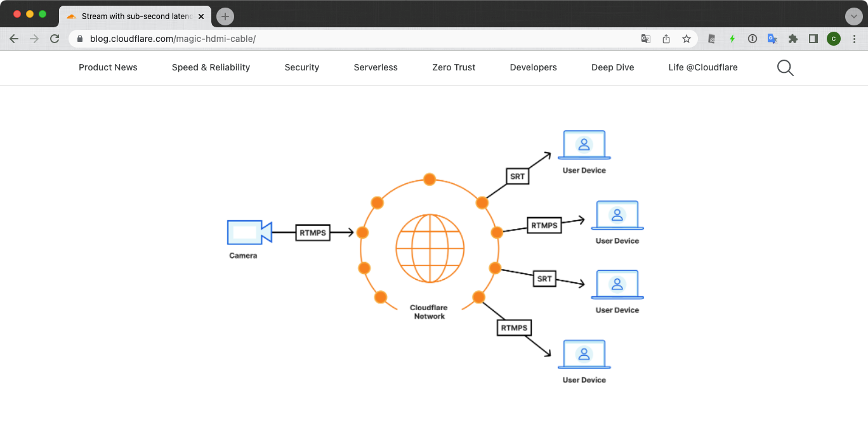
Task: Click the puzzle-piece extensions icon
Action: (x=792, y=39)
